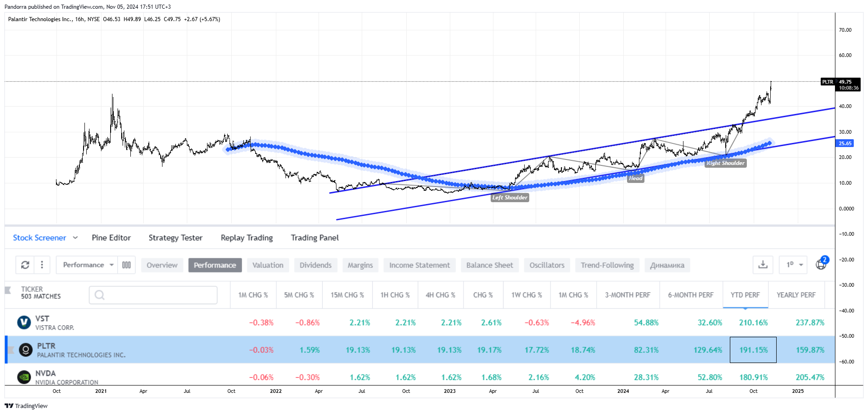The width and height of the screenshot is (868, 414).
Task: Click the TradingView logo at bottom
Action: pyautogui.click(x=26, y=406)
